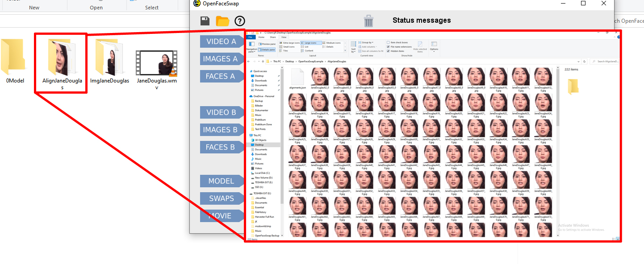Open the Share ribbon tab in inset Explorer

pos(273,37)
